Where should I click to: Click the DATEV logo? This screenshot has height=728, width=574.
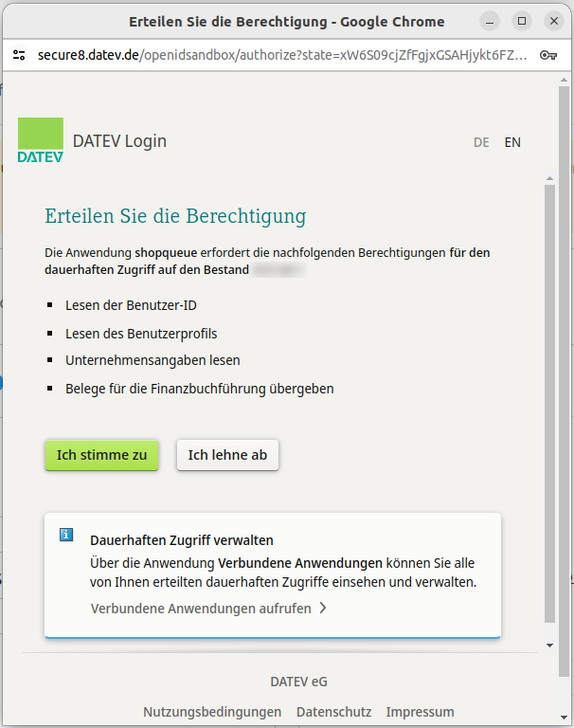pyautogui.click(x=41, y=140)
